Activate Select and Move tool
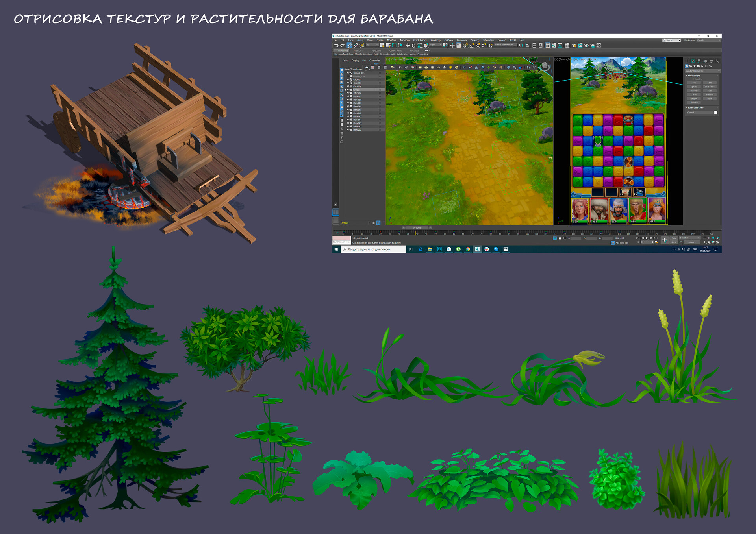This screenshot has width=756, height=534. coord(408,45)
